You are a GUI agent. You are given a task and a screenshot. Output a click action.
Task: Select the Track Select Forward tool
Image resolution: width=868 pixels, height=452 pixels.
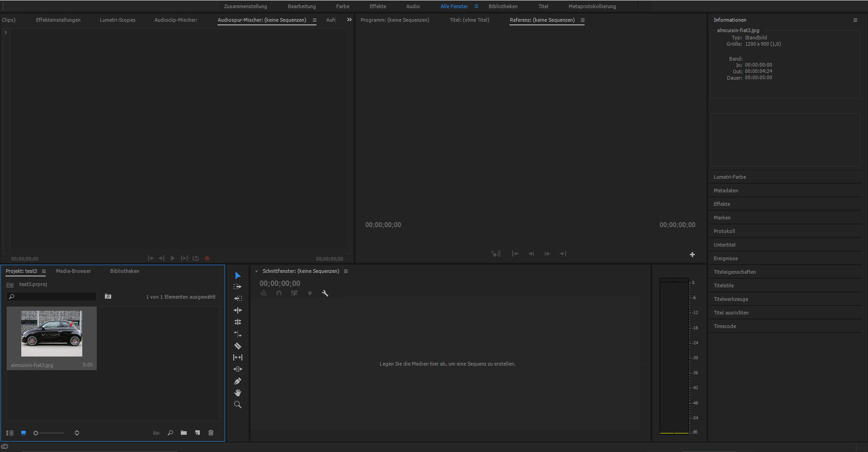[238, 287]
